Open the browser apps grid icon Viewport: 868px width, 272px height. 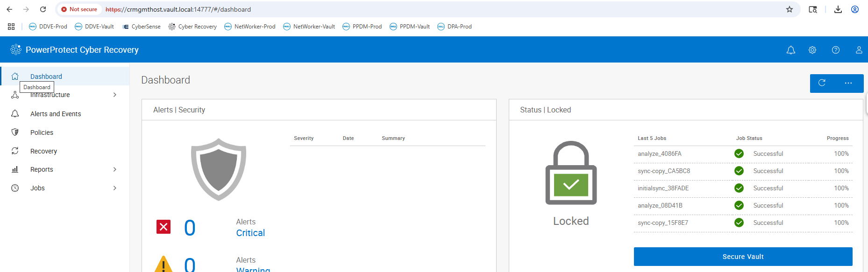coord(11,27)
